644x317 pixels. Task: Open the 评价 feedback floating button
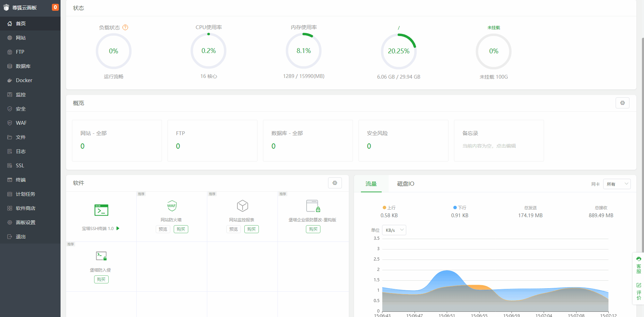tap(638, 292)
